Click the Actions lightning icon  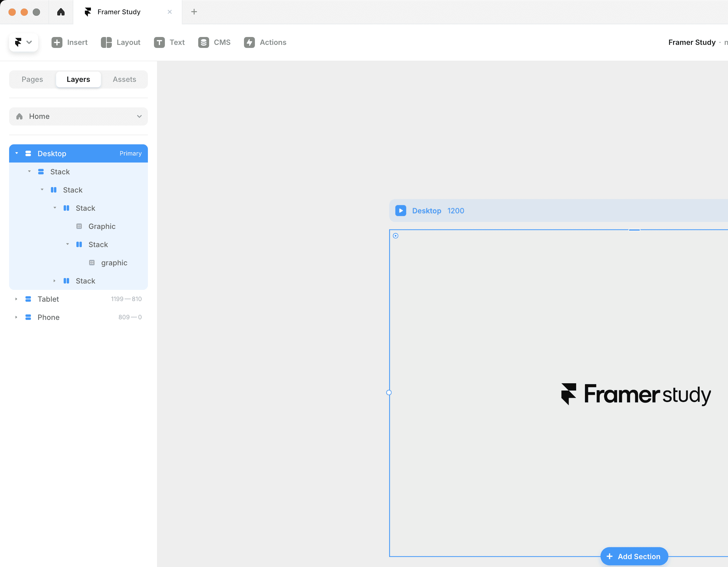pyautogui.click(x=249, y=42)
